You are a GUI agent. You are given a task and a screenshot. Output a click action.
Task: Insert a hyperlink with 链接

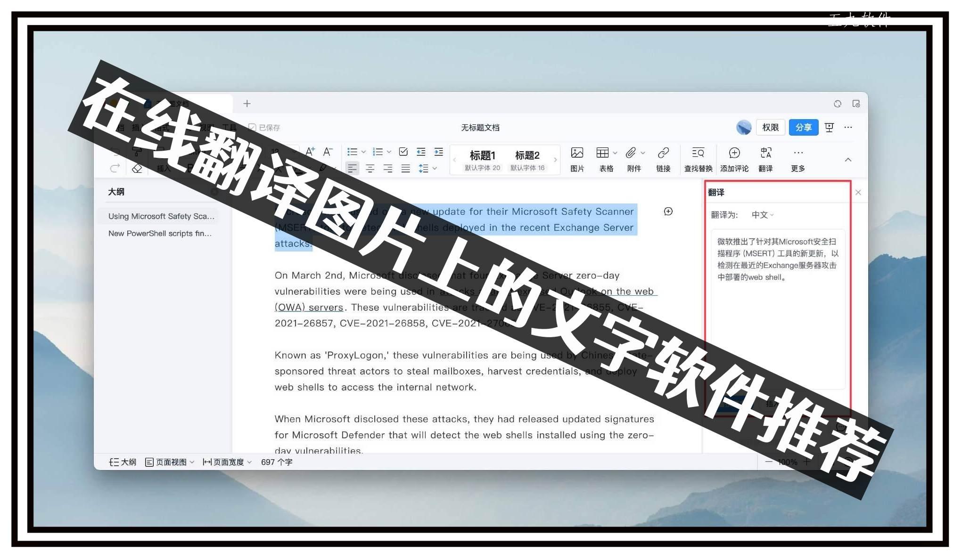pos(663,159)
